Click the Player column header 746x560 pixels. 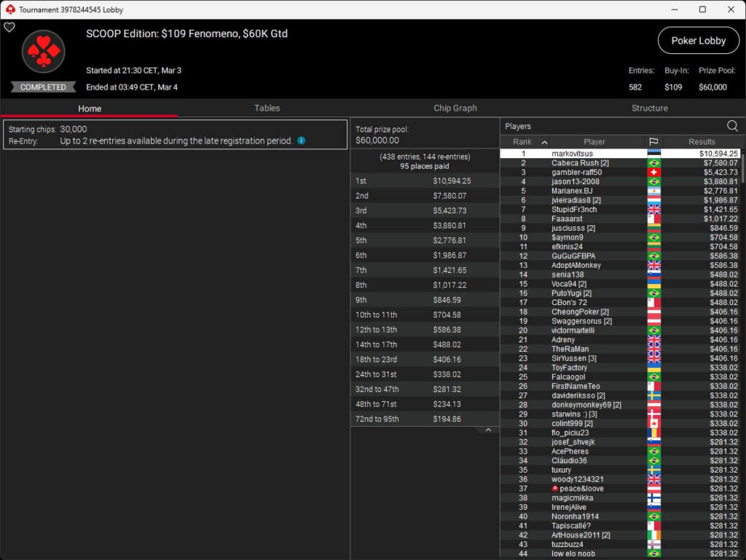[x=594, y=142]
